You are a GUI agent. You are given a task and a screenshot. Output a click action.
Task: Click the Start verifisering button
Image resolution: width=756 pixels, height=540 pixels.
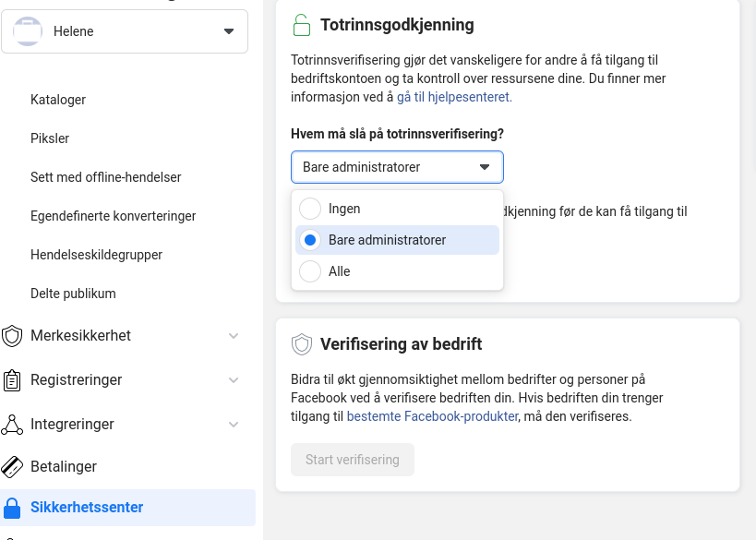pyautogui.click(x=353, y=460)
